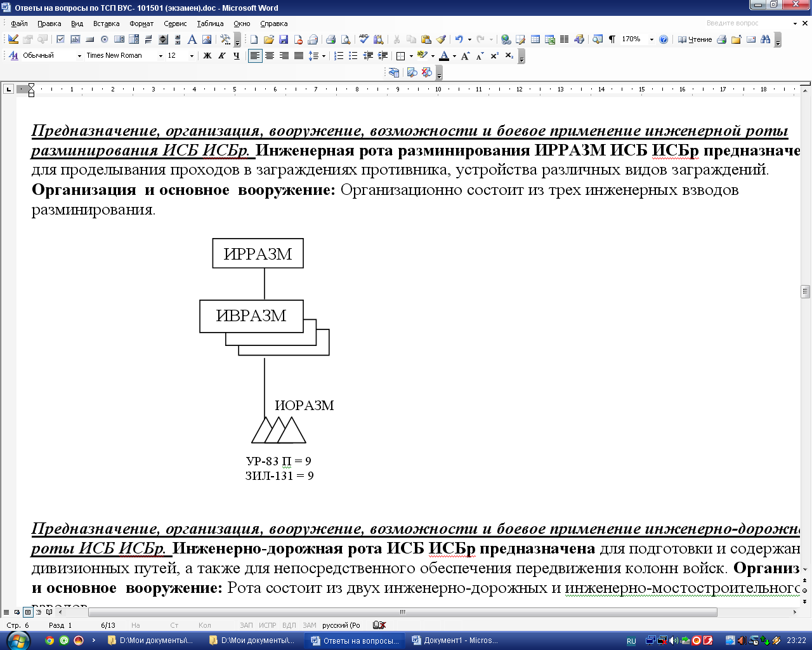Image resolution: width=812 pixels, height=650 pixels.
Task: Insert a hyperlink using globe icon
Action: click(506, 39)
